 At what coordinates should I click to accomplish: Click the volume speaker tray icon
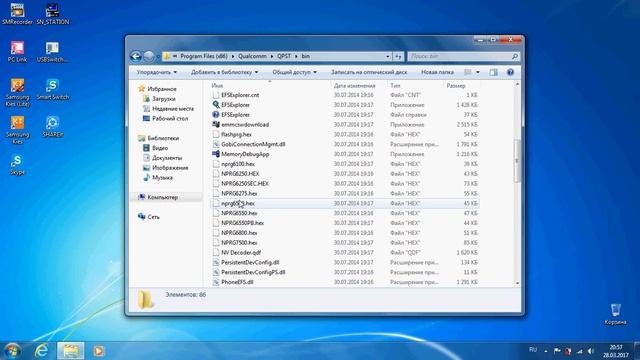tap(591, 351)
